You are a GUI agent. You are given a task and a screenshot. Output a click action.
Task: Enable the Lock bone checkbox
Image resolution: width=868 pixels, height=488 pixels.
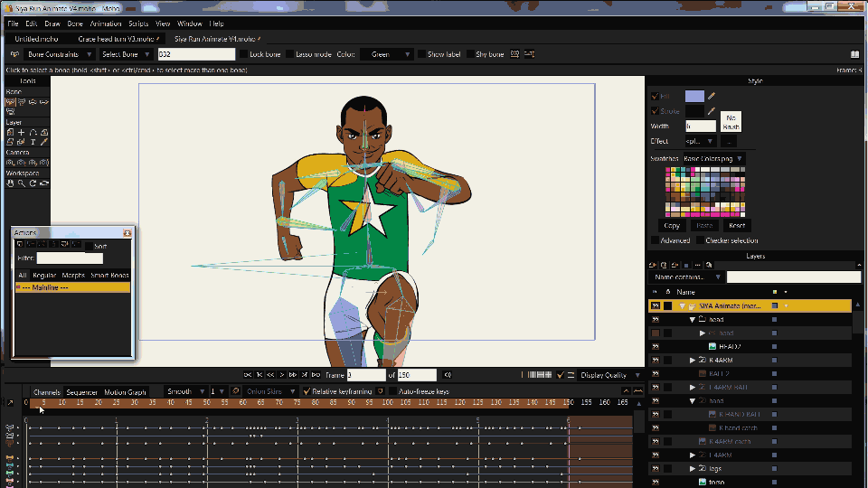point(243,54)
